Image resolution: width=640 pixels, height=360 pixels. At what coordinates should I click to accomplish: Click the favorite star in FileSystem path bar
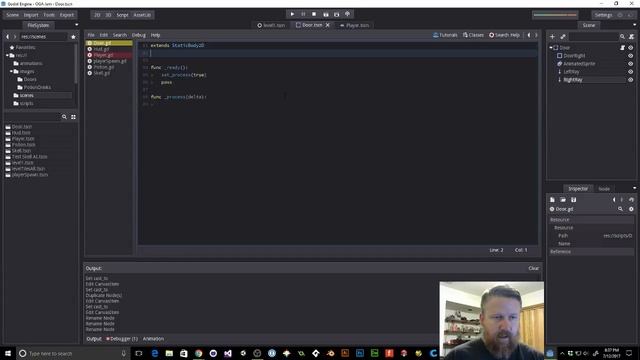coord(73,37)
